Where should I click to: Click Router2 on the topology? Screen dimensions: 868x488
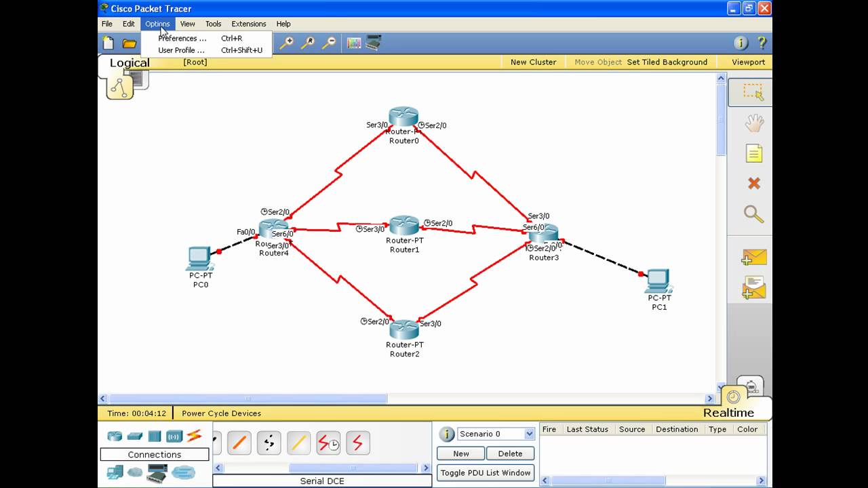(404, 329)
